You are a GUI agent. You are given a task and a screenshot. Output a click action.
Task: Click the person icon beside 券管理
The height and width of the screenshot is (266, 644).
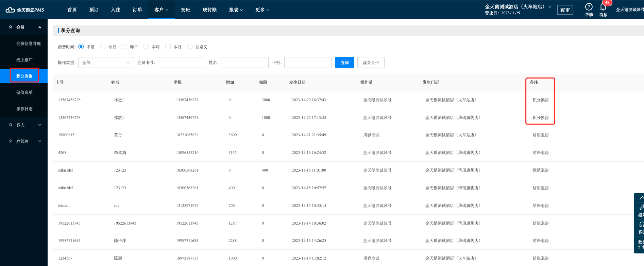(11, 141)
